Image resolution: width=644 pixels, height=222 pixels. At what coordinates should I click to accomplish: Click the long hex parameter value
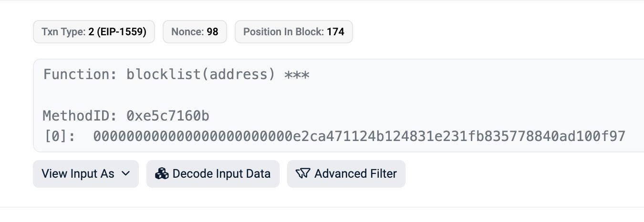point(359,137)
